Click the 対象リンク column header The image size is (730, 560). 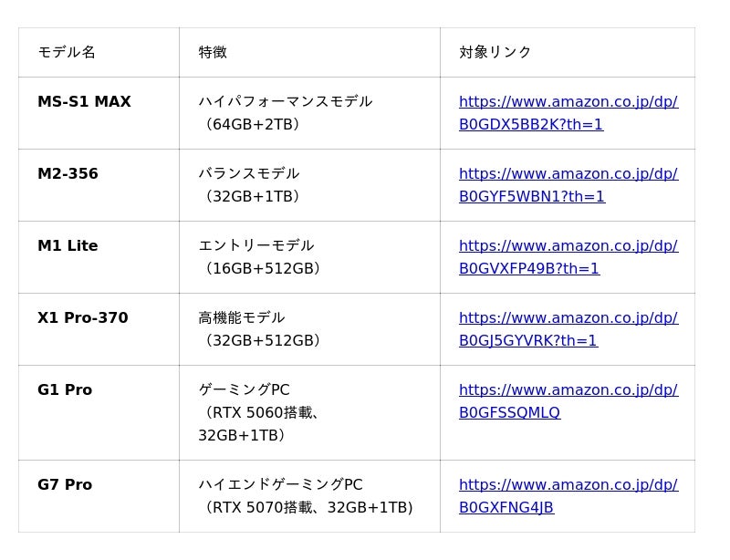tap(495, 52)
